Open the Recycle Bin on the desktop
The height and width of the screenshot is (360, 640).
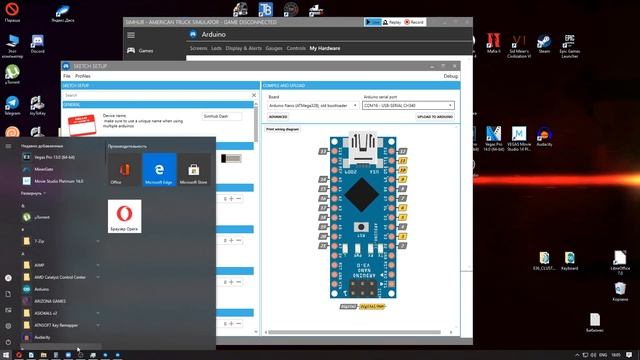pos(620,291)
